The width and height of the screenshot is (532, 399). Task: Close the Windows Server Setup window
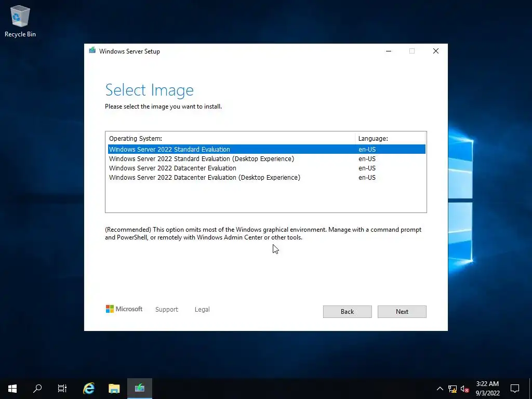(436, 51)
